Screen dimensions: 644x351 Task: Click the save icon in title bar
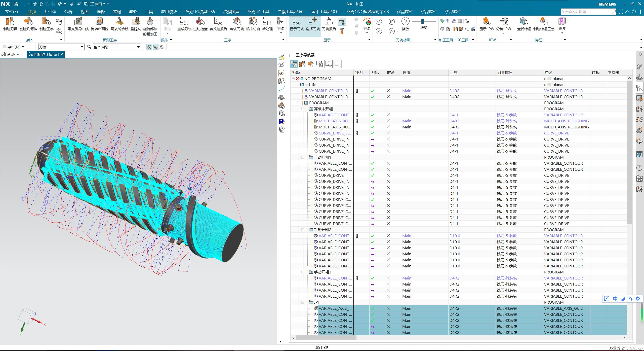pos(16,4)
